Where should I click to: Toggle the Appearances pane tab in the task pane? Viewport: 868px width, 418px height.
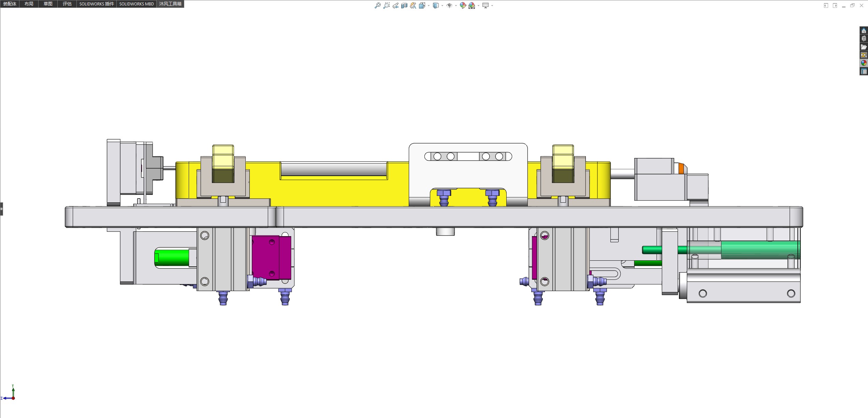(864, 63)
